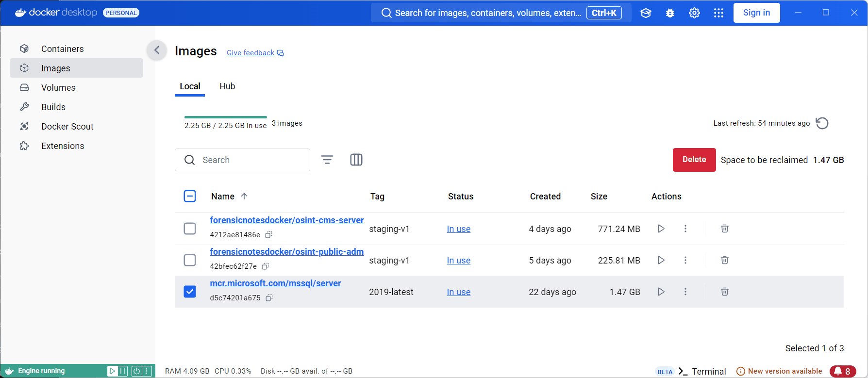868x378 pixels.
Task: Copy image ID 42bfec62f27e
Action: tap(265, 266)
